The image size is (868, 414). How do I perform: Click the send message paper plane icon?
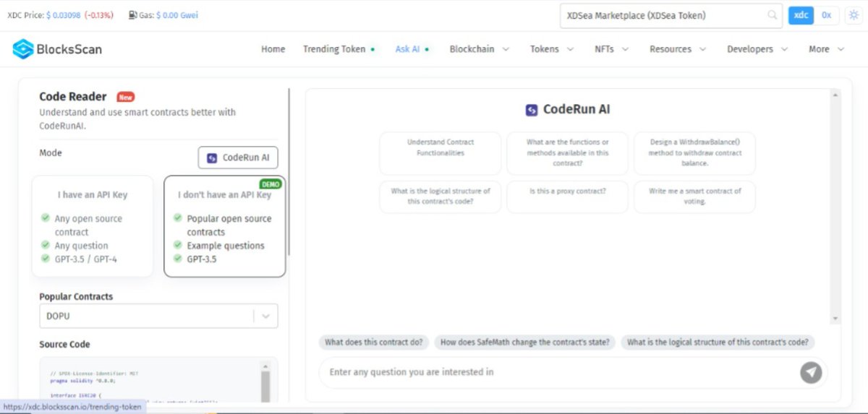(811, 372)
